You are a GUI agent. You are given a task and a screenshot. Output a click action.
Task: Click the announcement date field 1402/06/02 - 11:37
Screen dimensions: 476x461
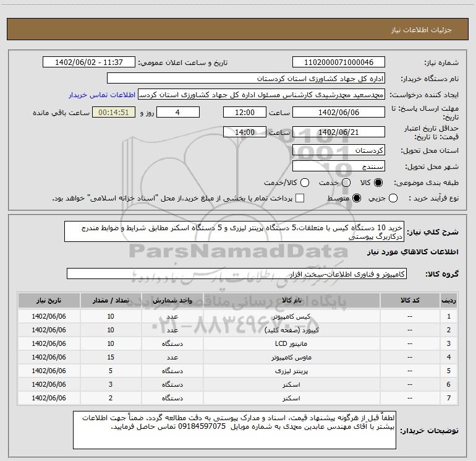pos(89,62)
